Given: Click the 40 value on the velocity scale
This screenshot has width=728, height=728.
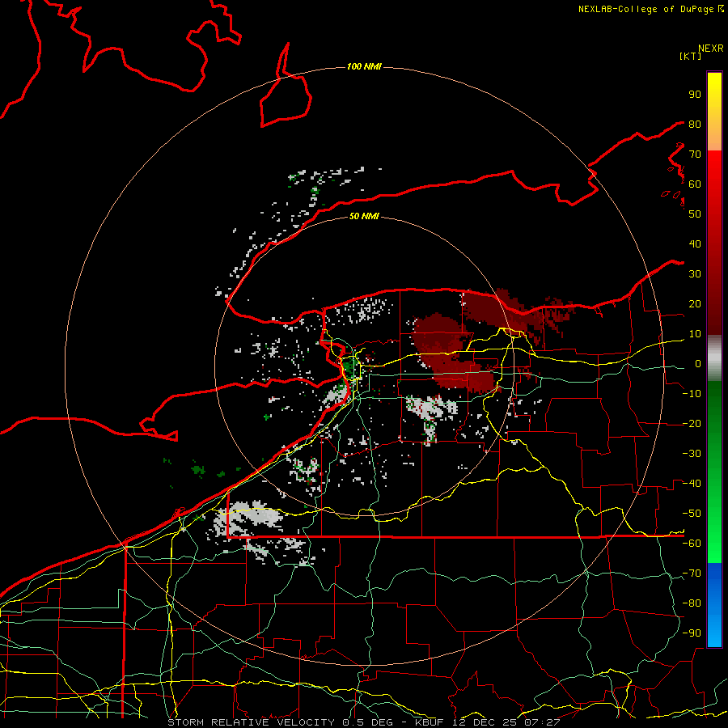Looking at the screenshot, I should tap(695, 244).
